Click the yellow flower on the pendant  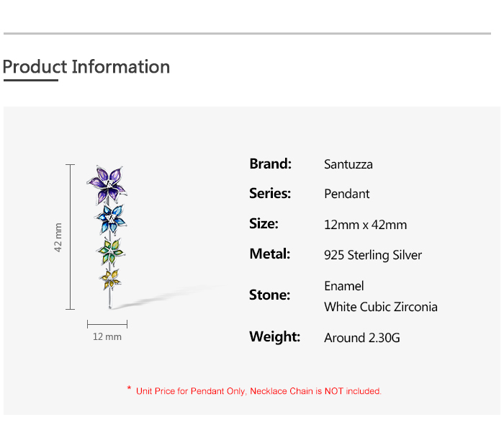point(112,278)
